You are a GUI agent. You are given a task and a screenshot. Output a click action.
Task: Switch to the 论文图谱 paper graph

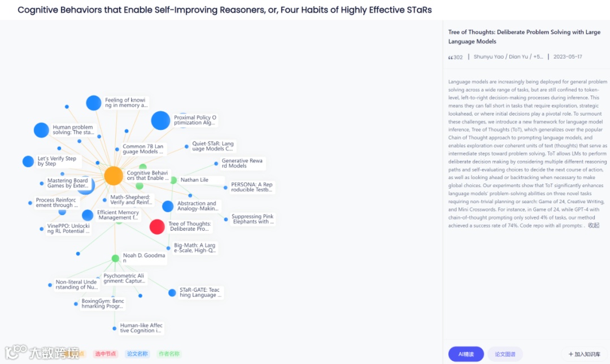coord(505,354)
